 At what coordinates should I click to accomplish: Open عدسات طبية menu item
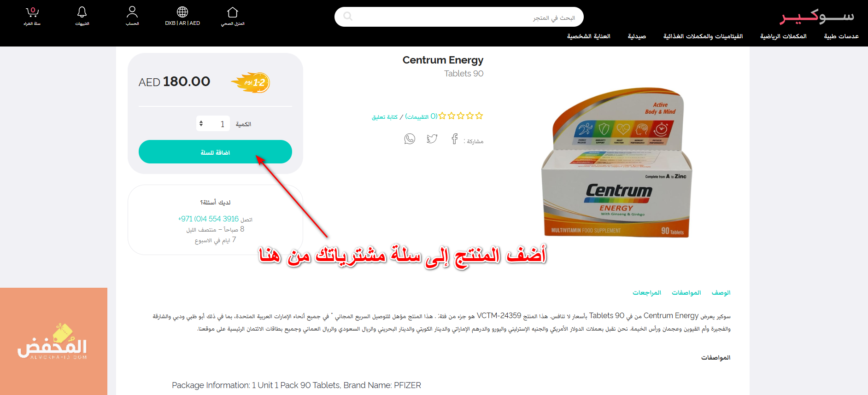tap(841, 36)
